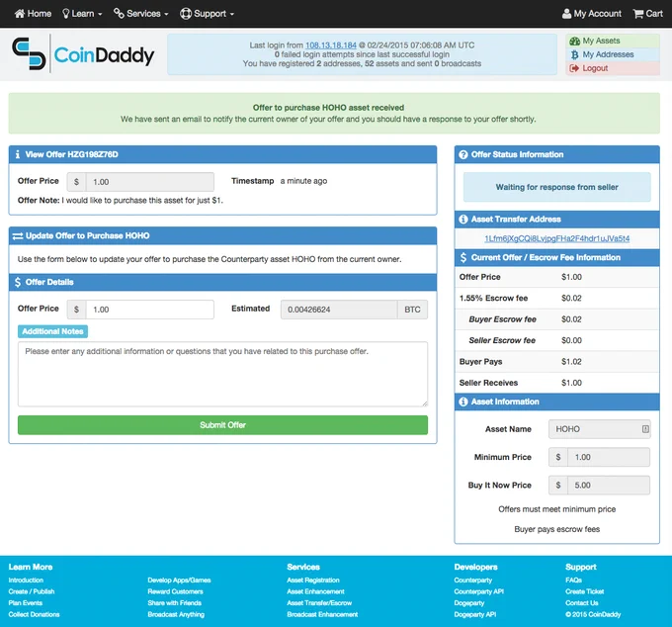Click the Asset Name HOHO field
The width and height of the screenshot is (672, 627).
[600, 429]
